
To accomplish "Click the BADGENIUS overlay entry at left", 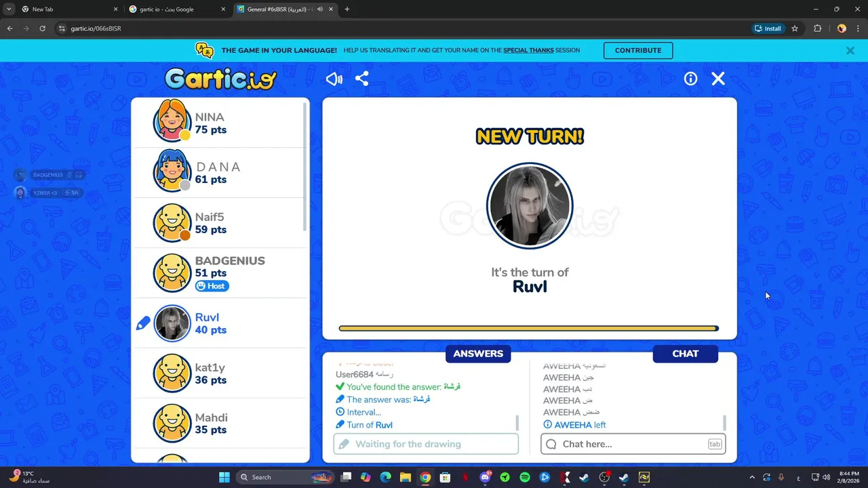I will click(49, 175).
